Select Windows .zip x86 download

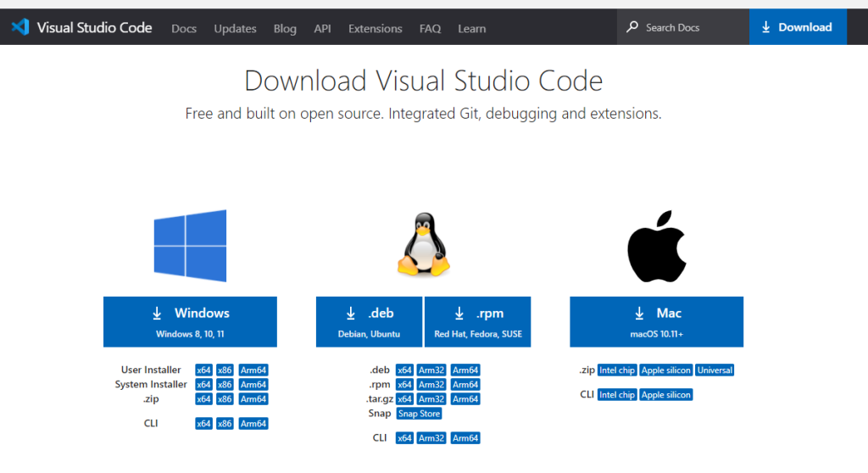225,398
